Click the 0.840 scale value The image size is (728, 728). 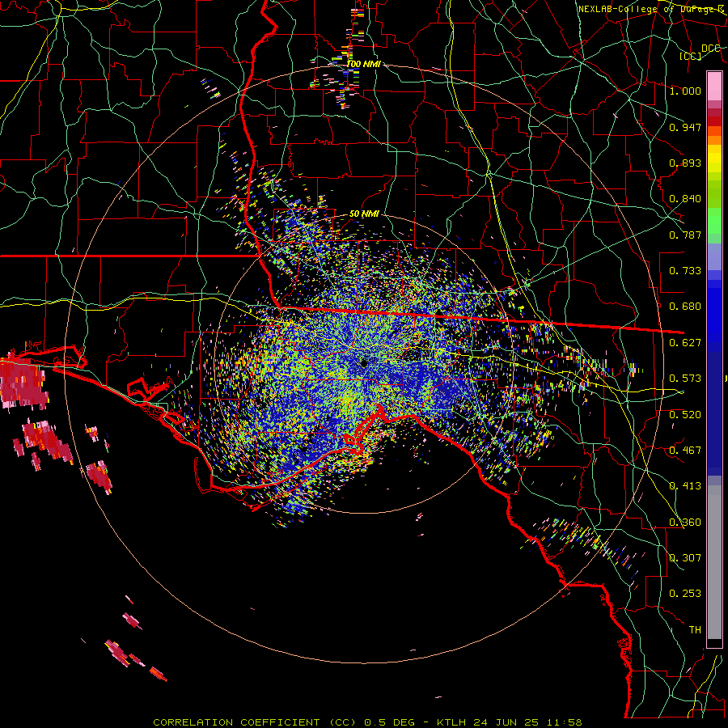click(x=685, y=199)
